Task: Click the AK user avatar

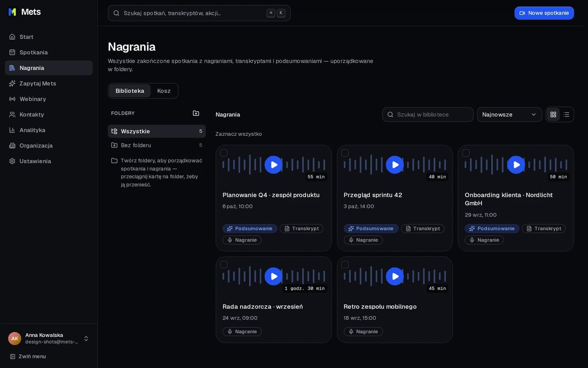Action: coord(15,339)
